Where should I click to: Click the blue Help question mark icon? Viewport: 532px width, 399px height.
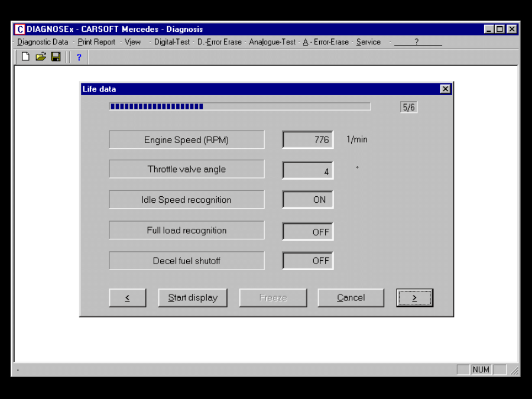(79, 57)
